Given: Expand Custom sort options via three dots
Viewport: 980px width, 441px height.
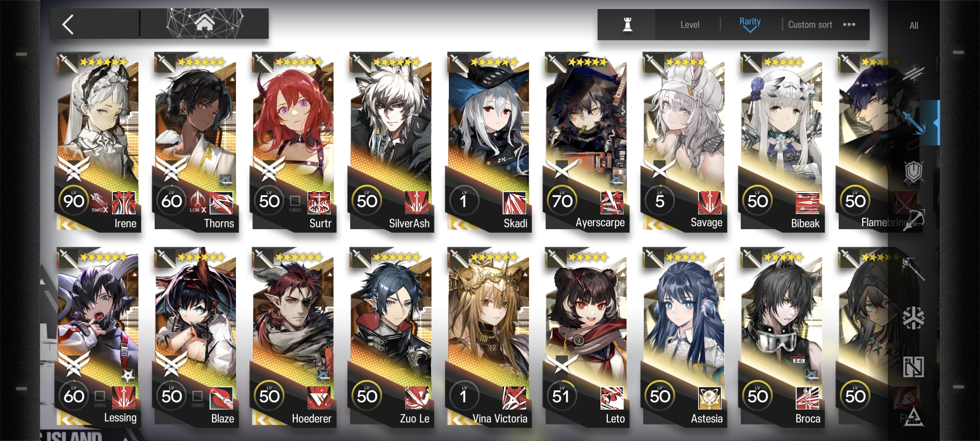Looking at the screenshot, I should (x=849, y=25).
